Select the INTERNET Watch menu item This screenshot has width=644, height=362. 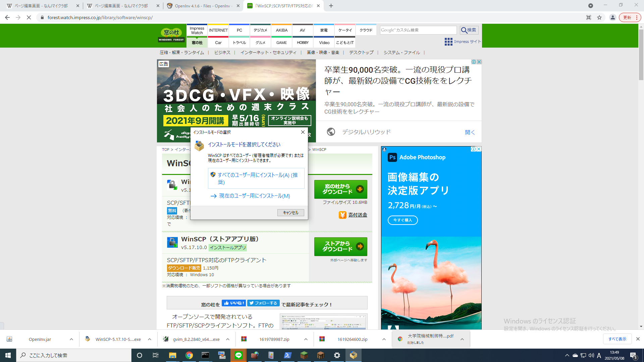[x=218, y=30]
